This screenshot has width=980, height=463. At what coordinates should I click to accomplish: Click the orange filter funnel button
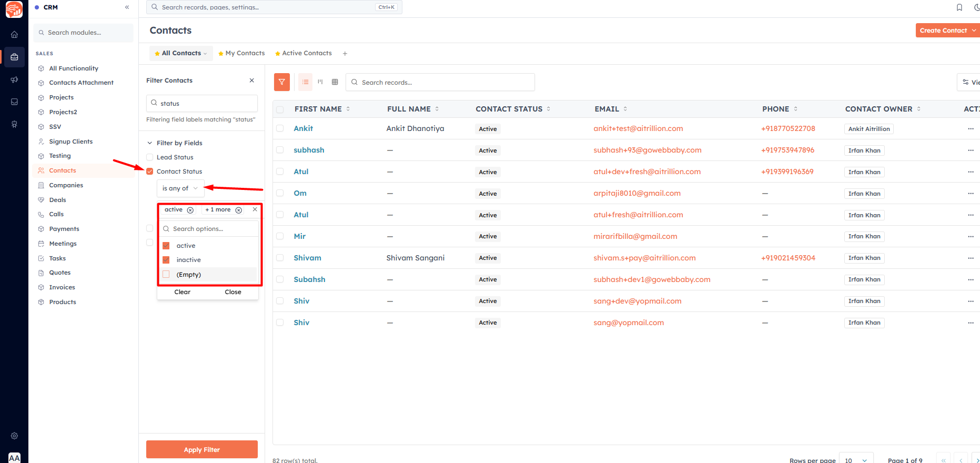(282, 82)
